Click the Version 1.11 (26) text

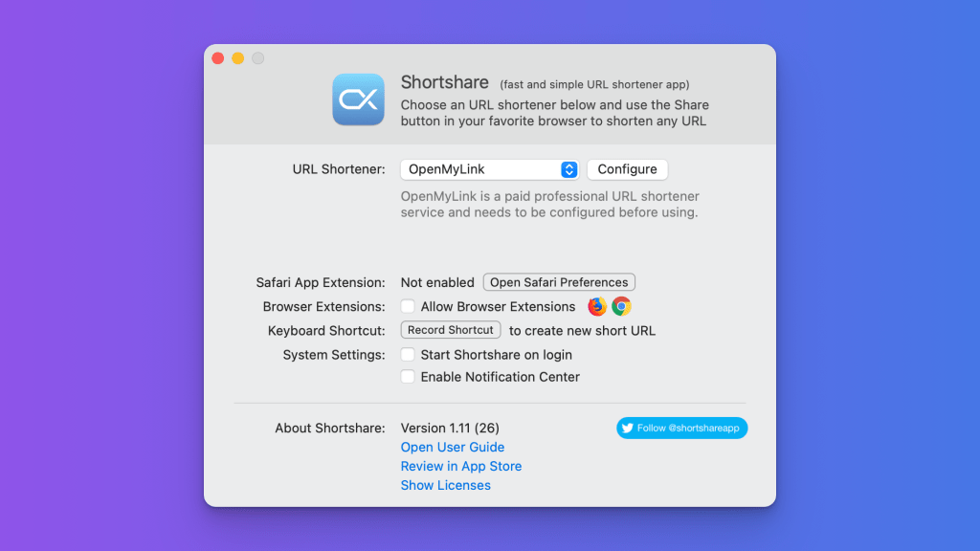(450, 428)
